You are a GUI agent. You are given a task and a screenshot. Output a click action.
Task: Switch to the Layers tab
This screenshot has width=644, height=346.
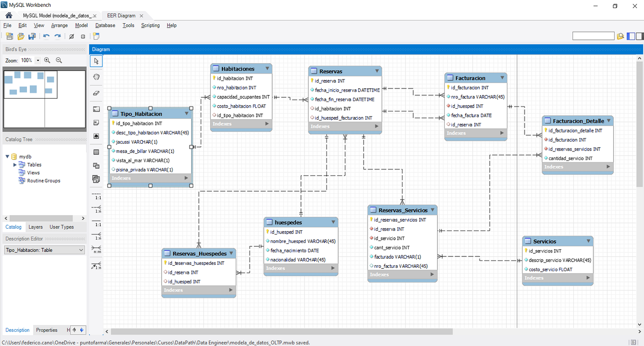pyautogui.click(x=35, y=227)
